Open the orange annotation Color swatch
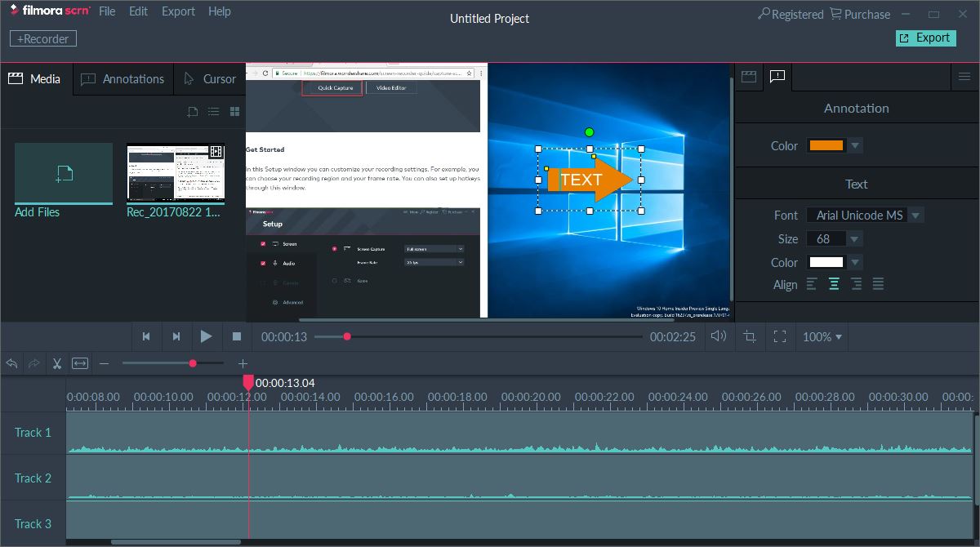Image resolution: width=980 pixels, height=547 pixels. pos(827,145)
